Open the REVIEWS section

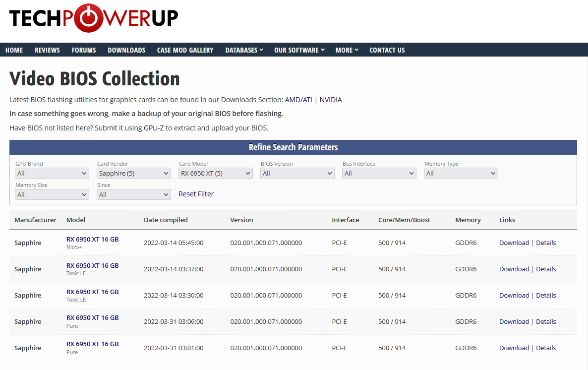47,50
